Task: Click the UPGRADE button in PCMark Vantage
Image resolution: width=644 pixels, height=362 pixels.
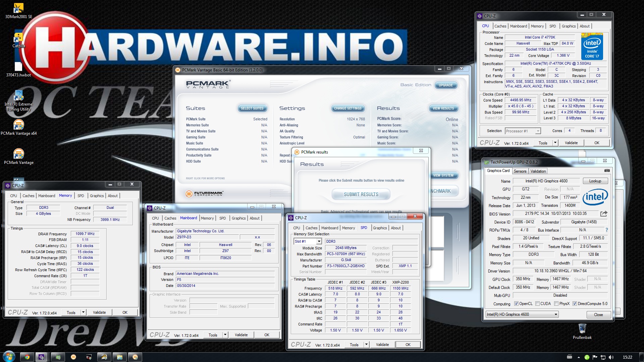Action: (445, 85)
